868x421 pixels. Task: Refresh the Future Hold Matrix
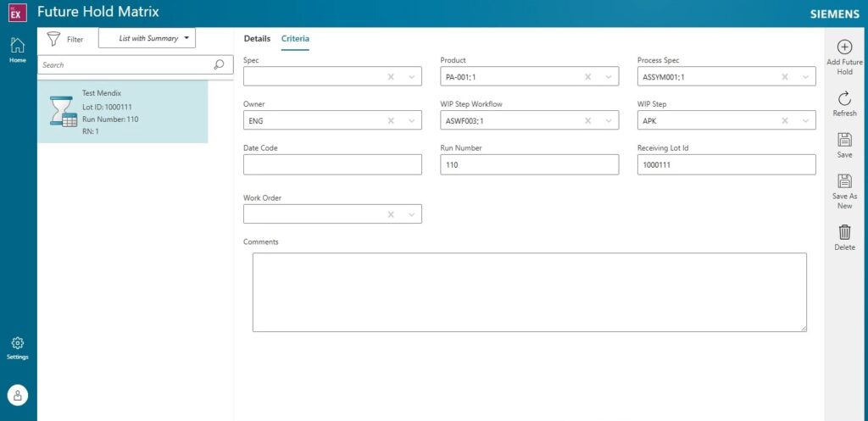pos(844,99)
